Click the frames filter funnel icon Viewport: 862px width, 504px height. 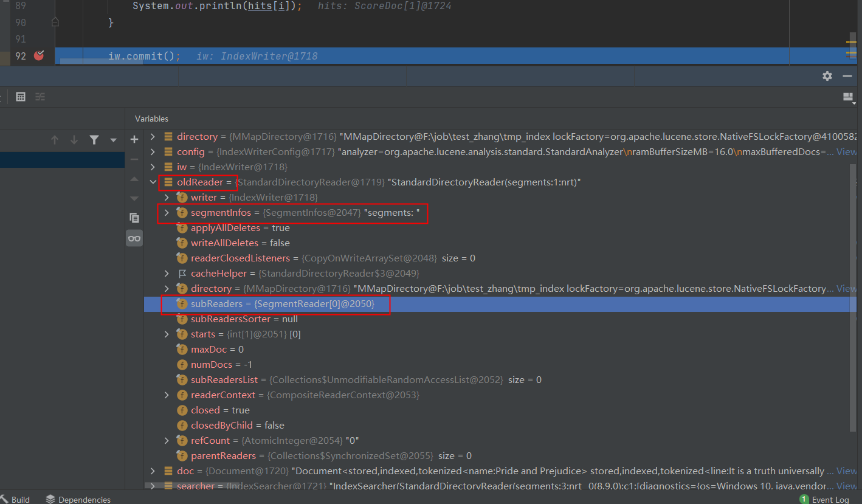click(x=94, y=140)
